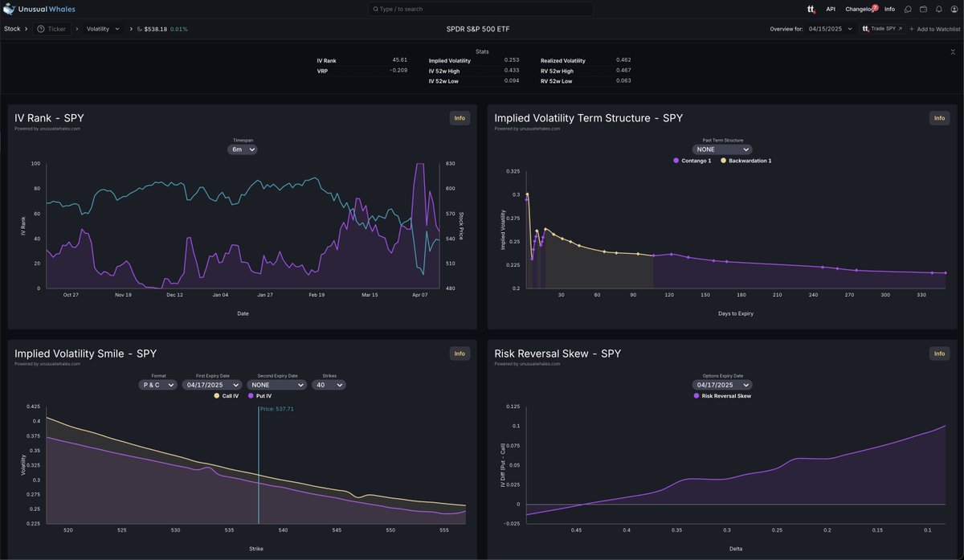This screenshot has height=560, width=964.
Task: Click Implied Volatility value 0.253
Action: (x=511, y=59)
